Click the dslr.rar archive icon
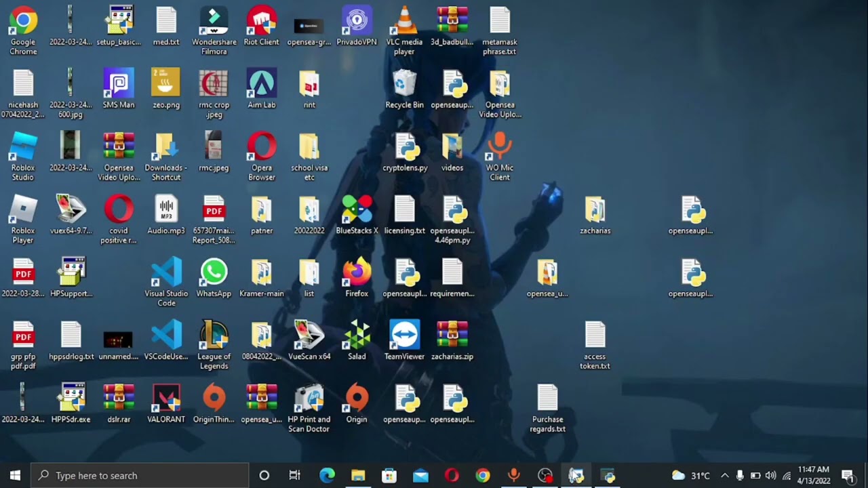 [119, 403]
